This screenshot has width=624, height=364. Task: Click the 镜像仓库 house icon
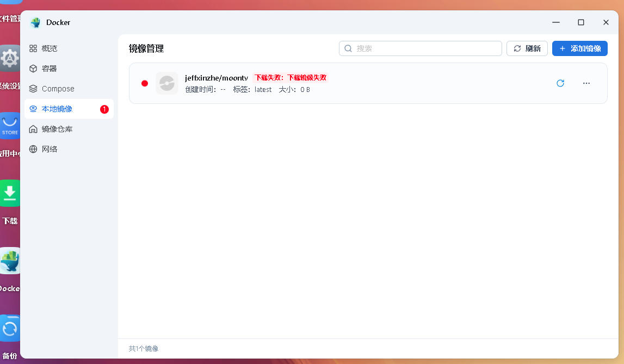[33, 129]
